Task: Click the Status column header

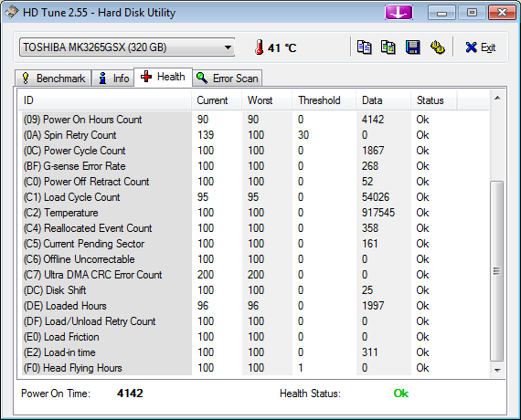Action: point(434,100)
